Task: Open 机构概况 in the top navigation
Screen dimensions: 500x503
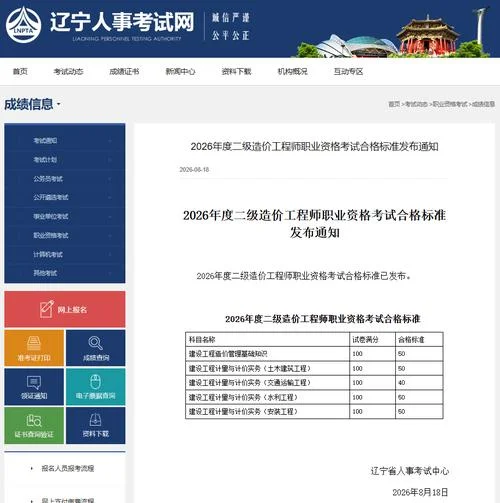Action: [x=292, y=71]
